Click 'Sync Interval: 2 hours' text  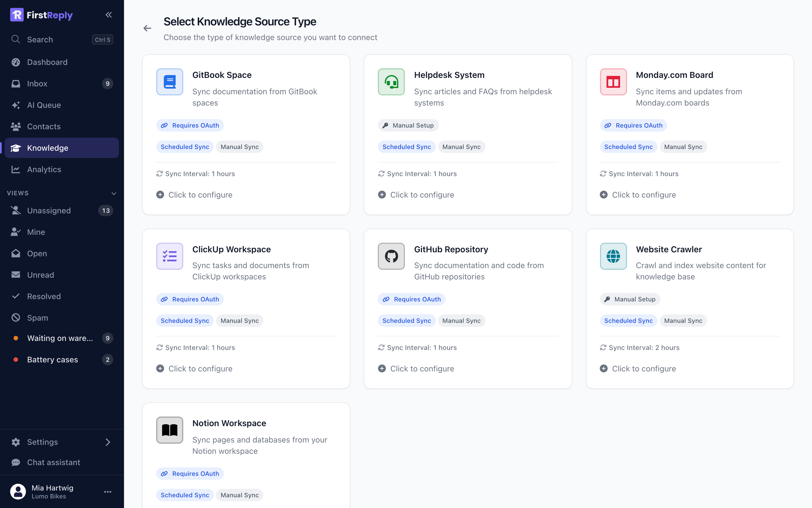[644, 348]
